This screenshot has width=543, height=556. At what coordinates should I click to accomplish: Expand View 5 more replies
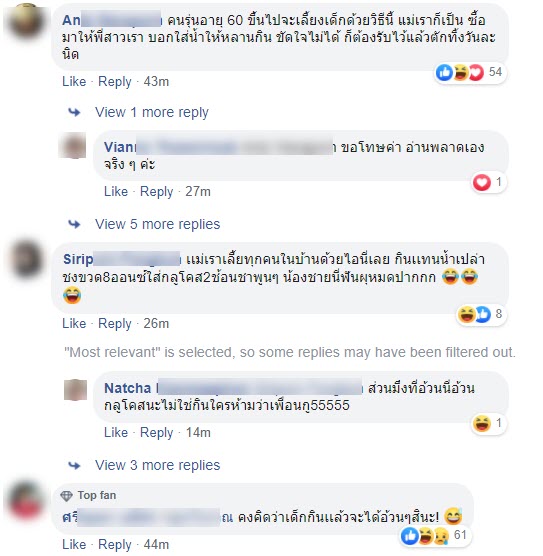[157, 224]
